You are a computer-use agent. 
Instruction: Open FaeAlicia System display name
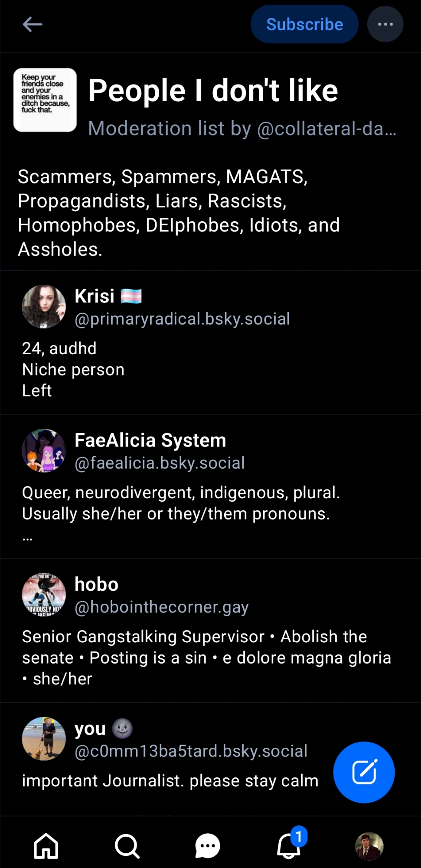[x=150, y=440]
